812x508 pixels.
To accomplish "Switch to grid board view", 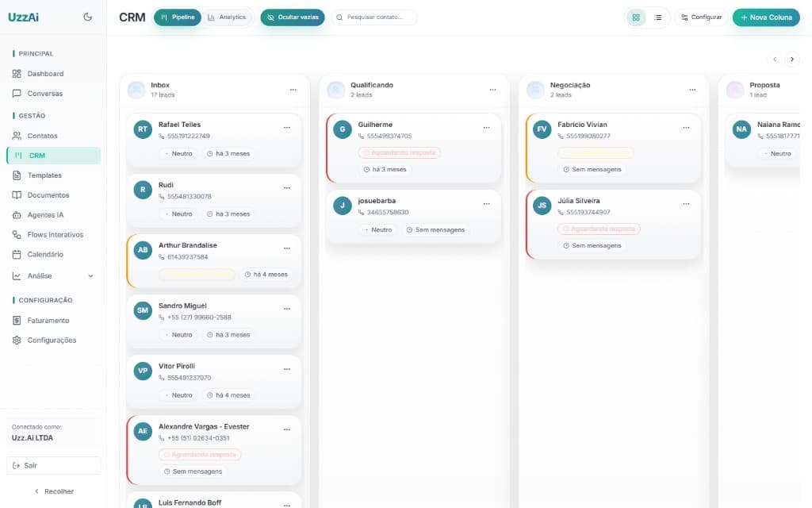I will click(636, 17).
